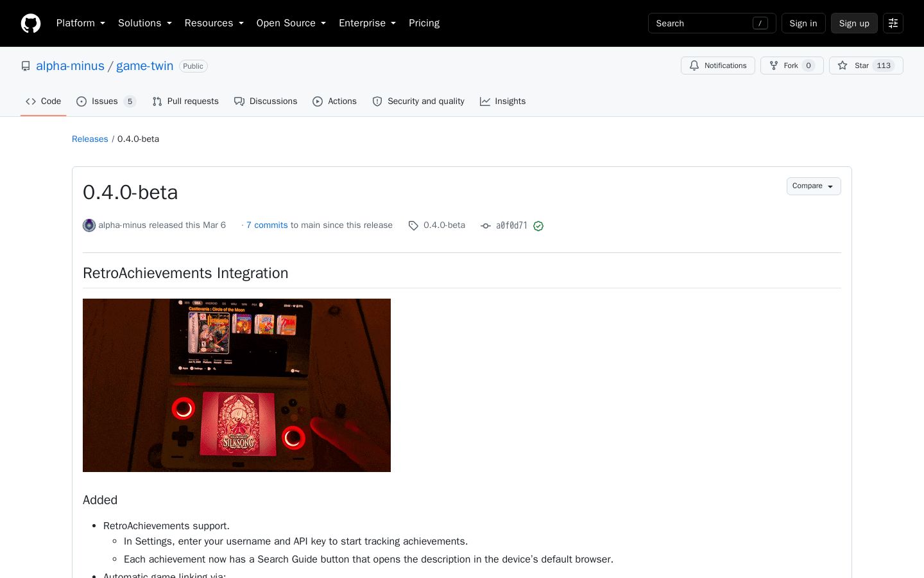This screenshot has height=578, width=924.
Task: Open the Platform dropdown menu
Action: pyautogui.click(x=81, y=23)
